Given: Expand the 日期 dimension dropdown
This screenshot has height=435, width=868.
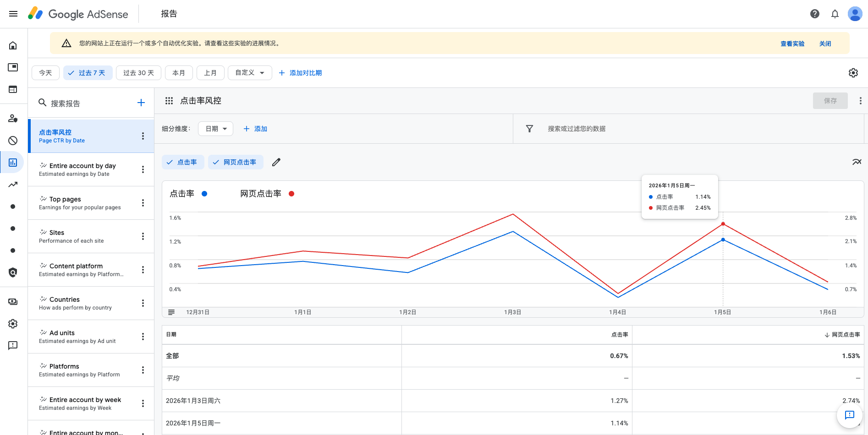Looking at the screenshot, I should 215,129.
